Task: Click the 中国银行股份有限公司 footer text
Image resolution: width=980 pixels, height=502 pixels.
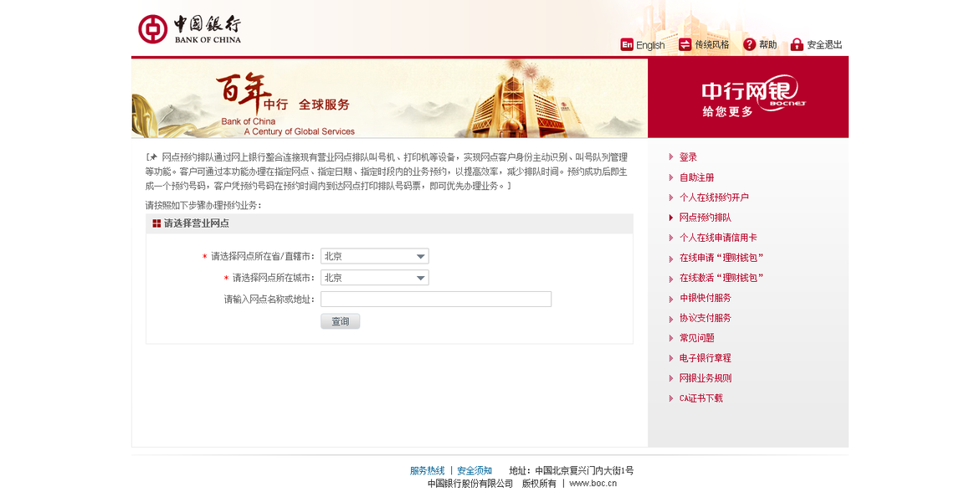Action: point(470,484)
